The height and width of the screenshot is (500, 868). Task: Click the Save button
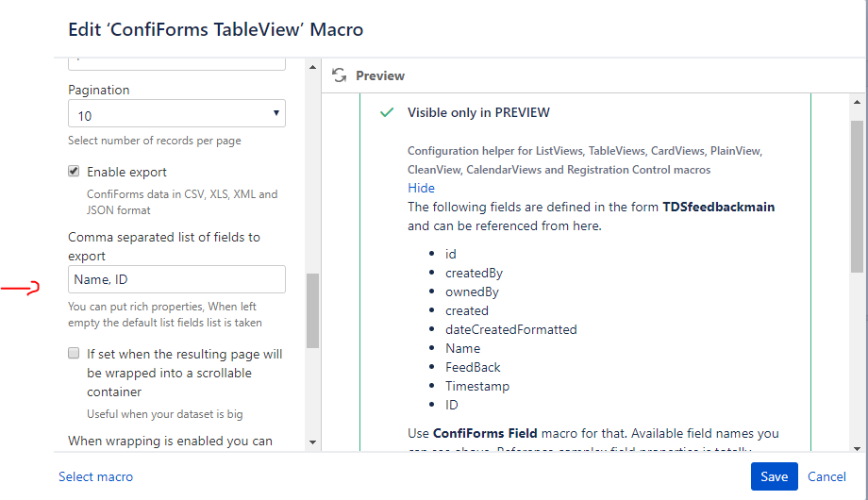(x=774, y=476)
